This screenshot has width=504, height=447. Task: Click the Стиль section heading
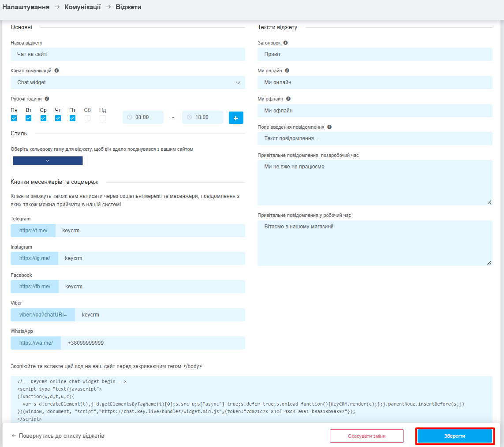[19, 134]
